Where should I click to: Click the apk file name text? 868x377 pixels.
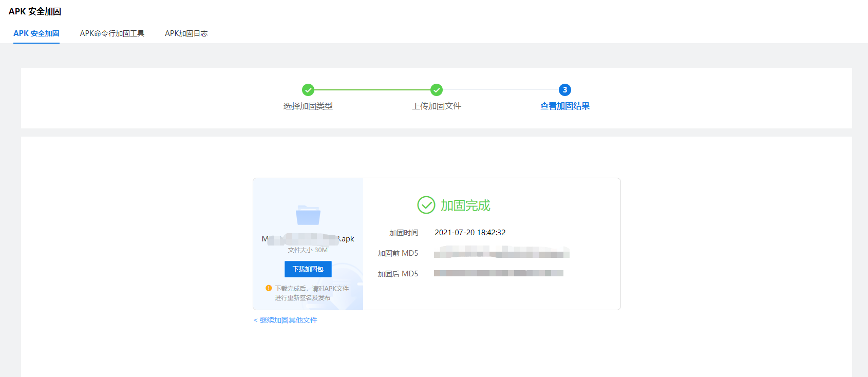tap(308, 239)
